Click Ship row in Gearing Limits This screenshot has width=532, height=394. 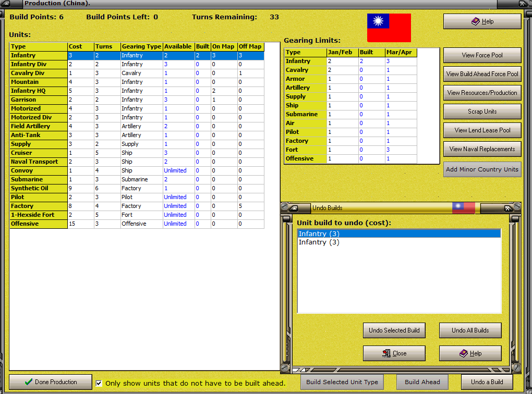tap(351, 105)
